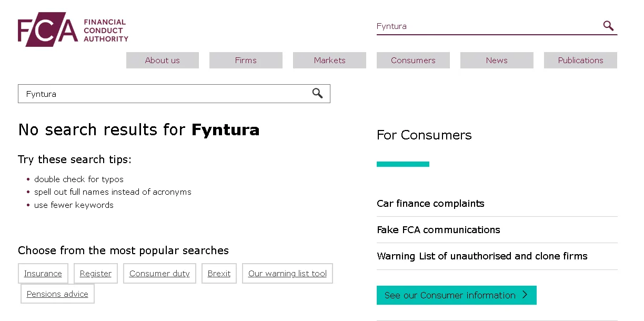Click the No search results for Fyntura heading
The width and height of the screenshot is (644, 321).
coord(139,129)
